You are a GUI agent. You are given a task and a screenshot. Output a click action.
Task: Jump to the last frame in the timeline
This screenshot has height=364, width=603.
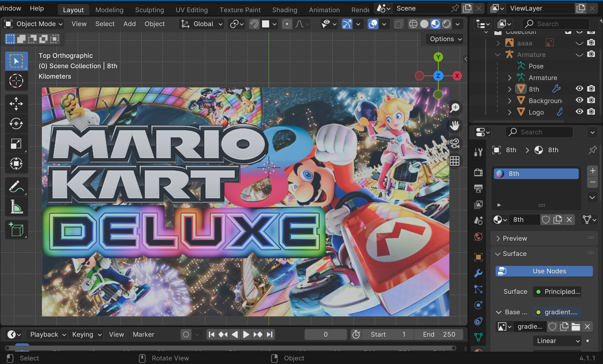[x=270, y=334]
